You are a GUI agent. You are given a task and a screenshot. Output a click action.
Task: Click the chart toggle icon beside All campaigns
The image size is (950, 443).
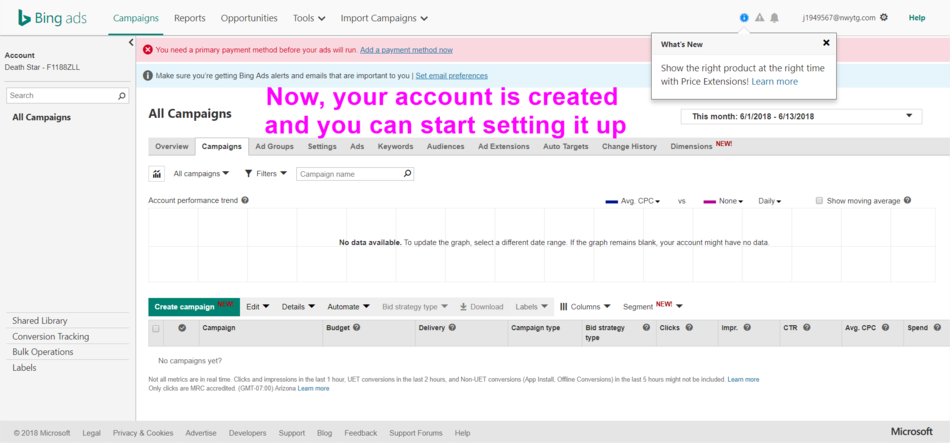point(157,174)
